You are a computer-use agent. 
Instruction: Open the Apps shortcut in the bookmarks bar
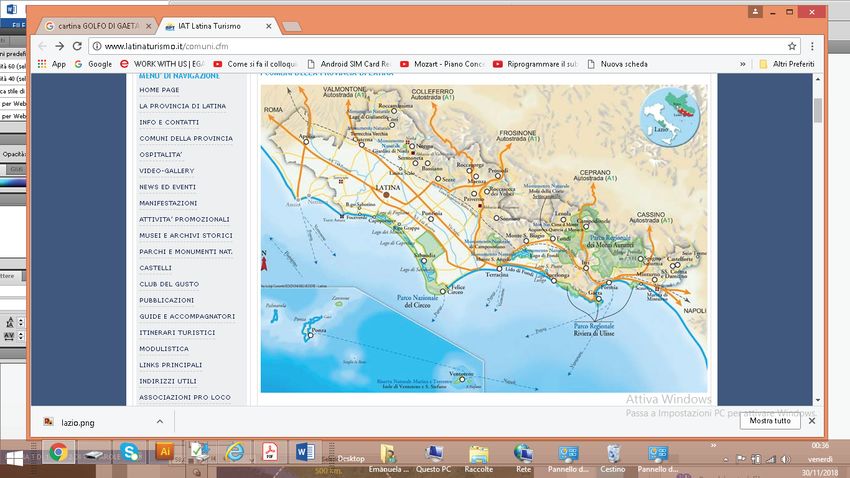[51, 64]
